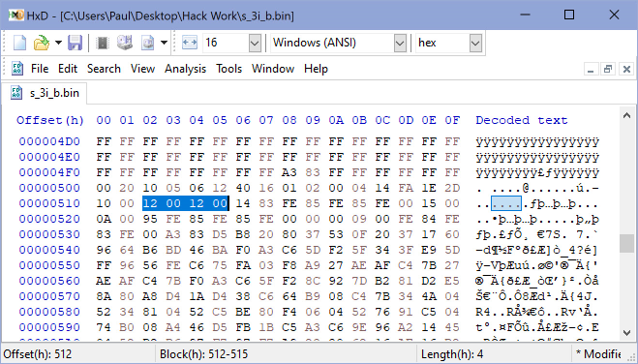Click byte E9 in row 00000540
The width and height of the screenshot is (638, 364).
pos(429,250)
